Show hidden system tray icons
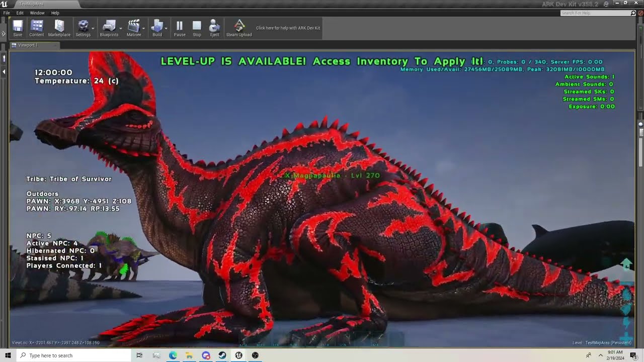This screenshot has width=644, height=362. click(x=600, y=355)
